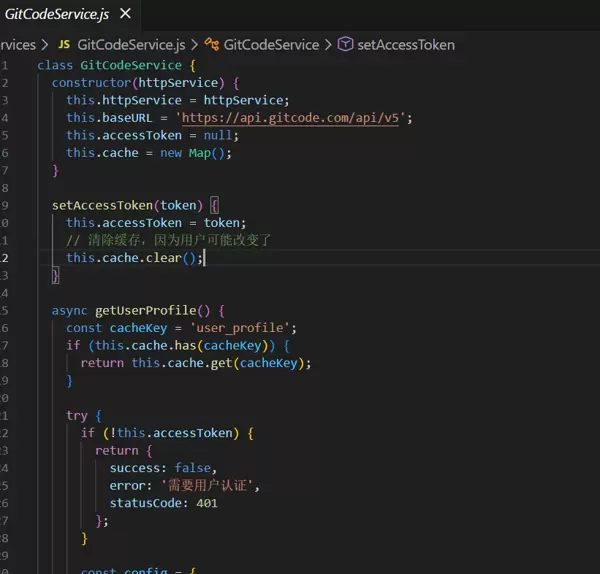Click the '需要用户认证' error string
This screenshot has height=574, width=600.
(x=217, y=485)
